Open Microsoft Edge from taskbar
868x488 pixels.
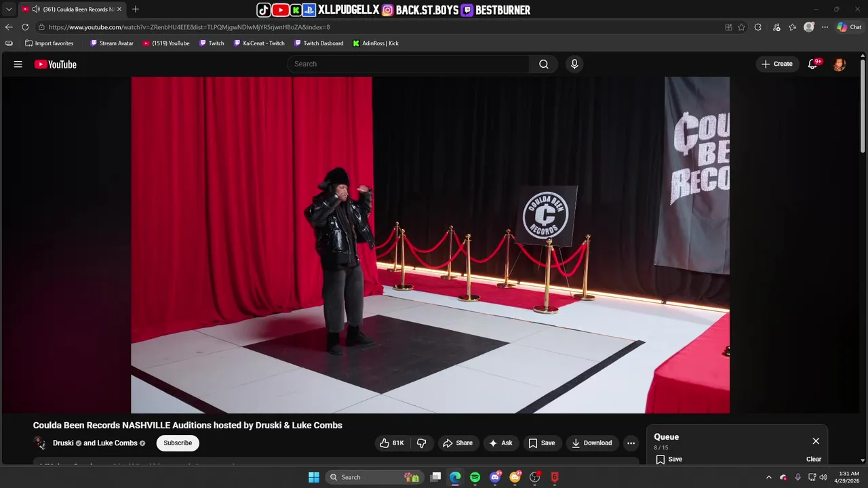point(455,477)
